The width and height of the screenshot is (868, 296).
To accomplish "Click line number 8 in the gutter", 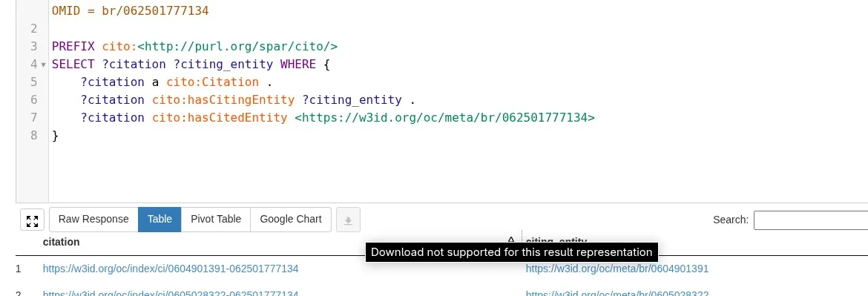I will [34, 136].
